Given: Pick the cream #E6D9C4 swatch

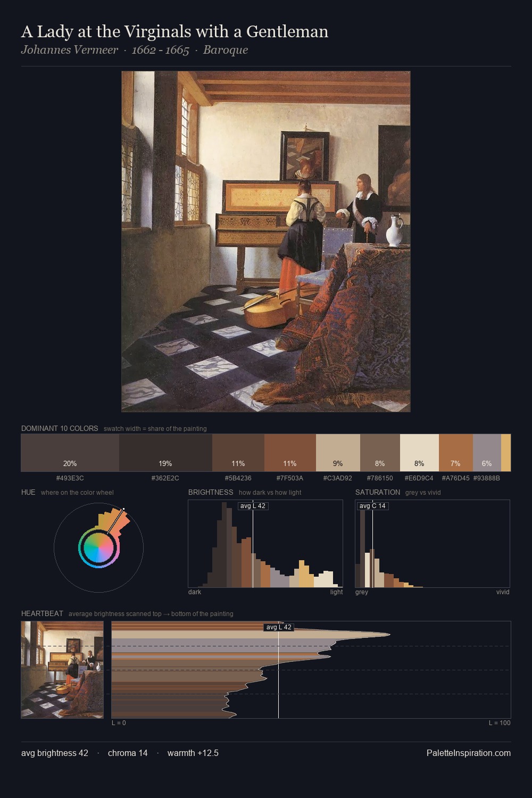Looking at the screenshot, I should coord(419,453).
